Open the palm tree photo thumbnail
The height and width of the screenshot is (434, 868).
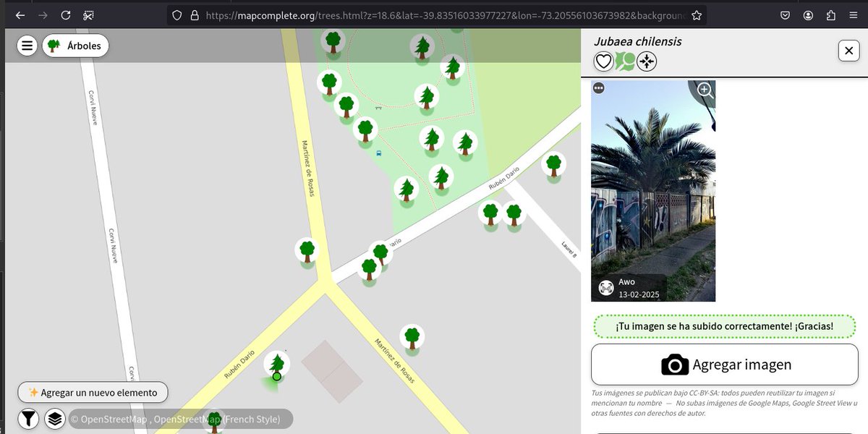point(653,191)
